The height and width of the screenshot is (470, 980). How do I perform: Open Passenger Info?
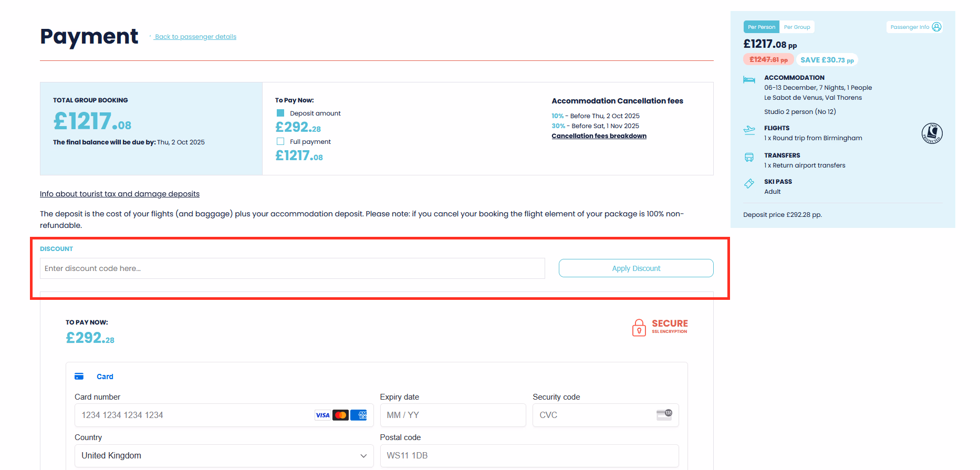click(915, 27)
